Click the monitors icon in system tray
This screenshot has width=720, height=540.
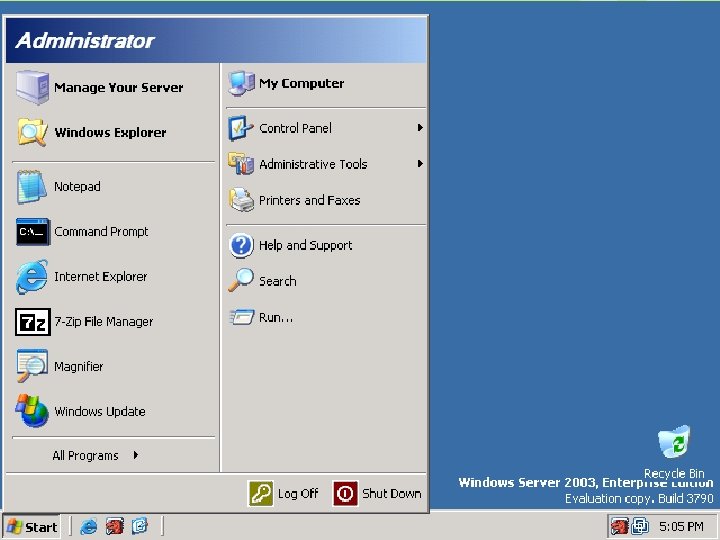coord(640,526)
